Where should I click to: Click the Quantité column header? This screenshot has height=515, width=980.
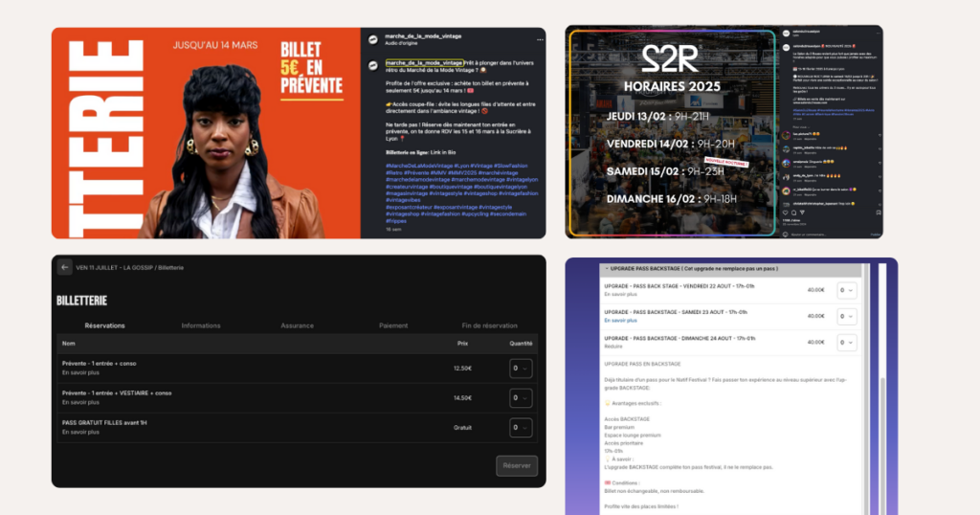coord(521,343)
